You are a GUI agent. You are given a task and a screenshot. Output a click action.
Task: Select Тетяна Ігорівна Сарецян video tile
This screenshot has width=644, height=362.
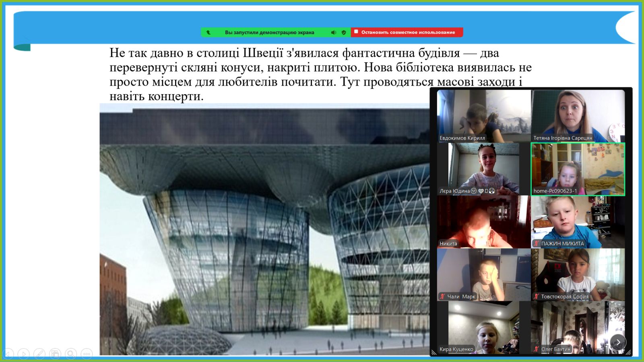[578, 116]
